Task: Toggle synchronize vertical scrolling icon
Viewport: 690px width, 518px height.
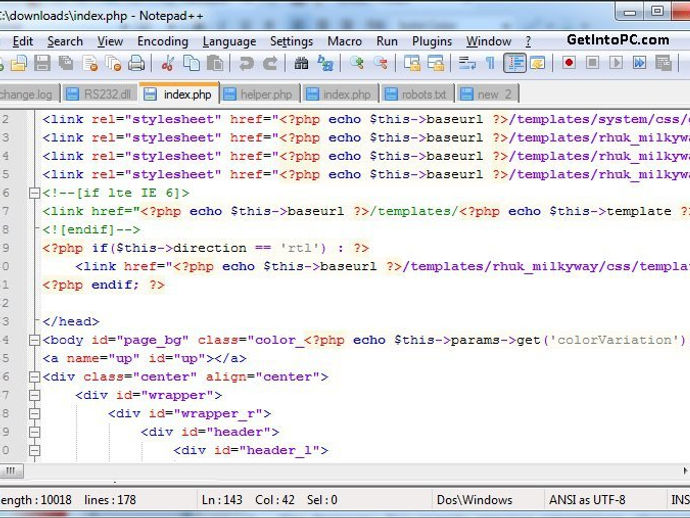Action: (x=412, y=63)
